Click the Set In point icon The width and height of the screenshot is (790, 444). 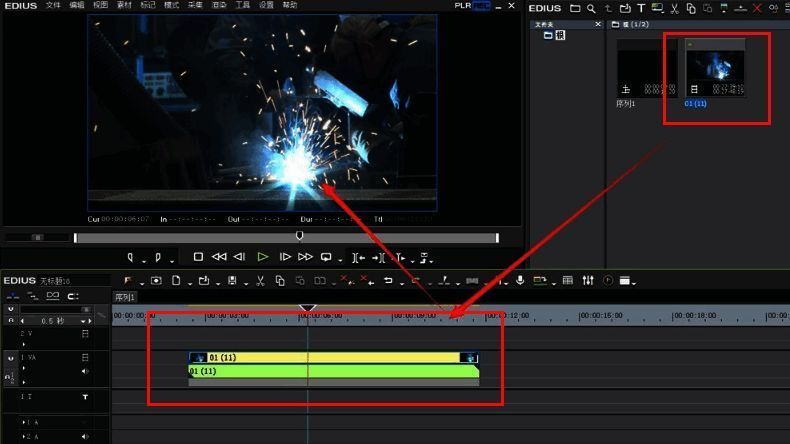click(131, 257)
